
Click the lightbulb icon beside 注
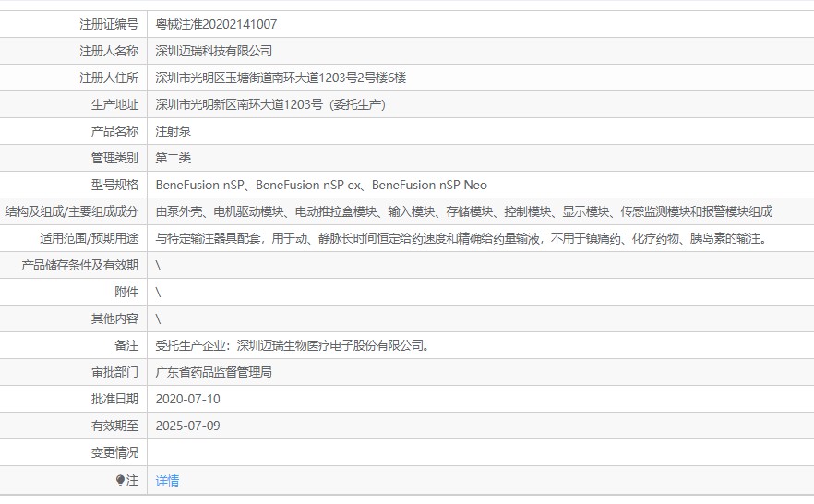coord(120,480)
